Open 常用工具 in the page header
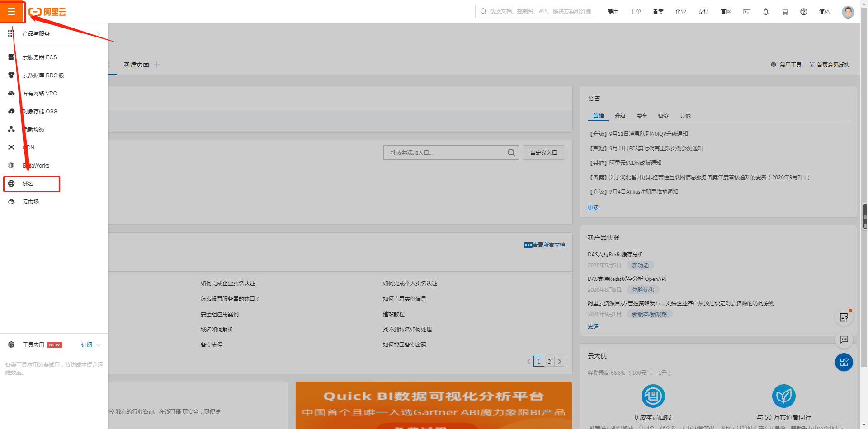Image resolution: width=868 pixels, height=429 pixels. [786, 65]
